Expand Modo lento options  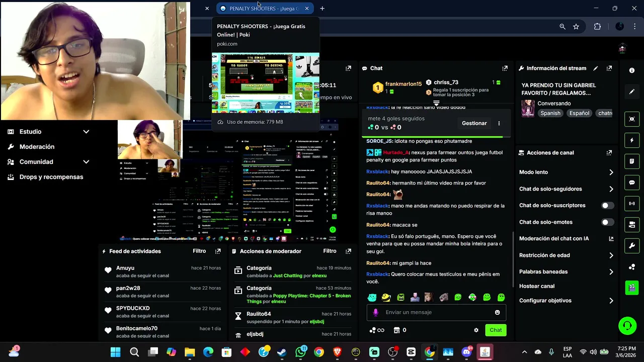(611, 172)
